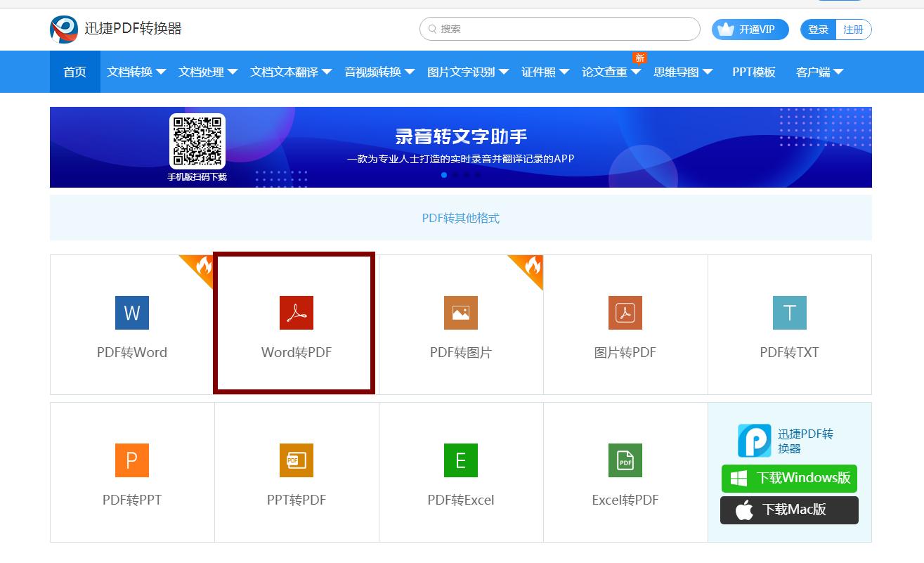Click the search input field

pyautogui.click(x=559, y=29)
